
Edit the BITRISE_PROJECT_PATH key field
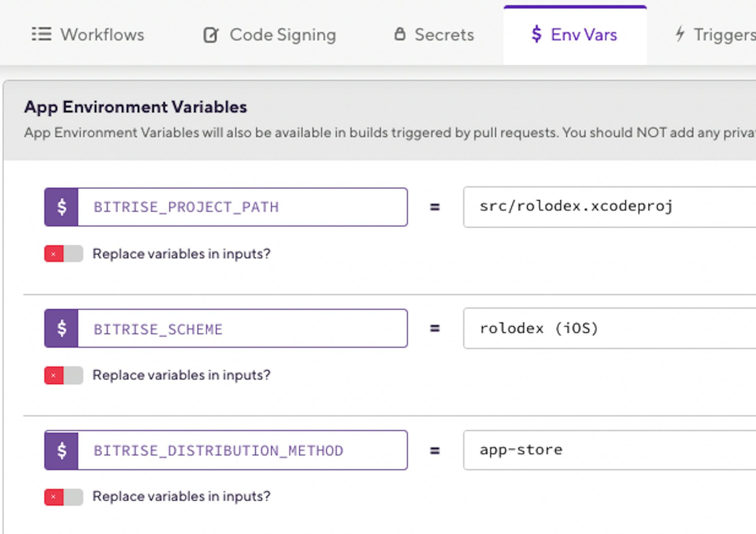point(242,207)
